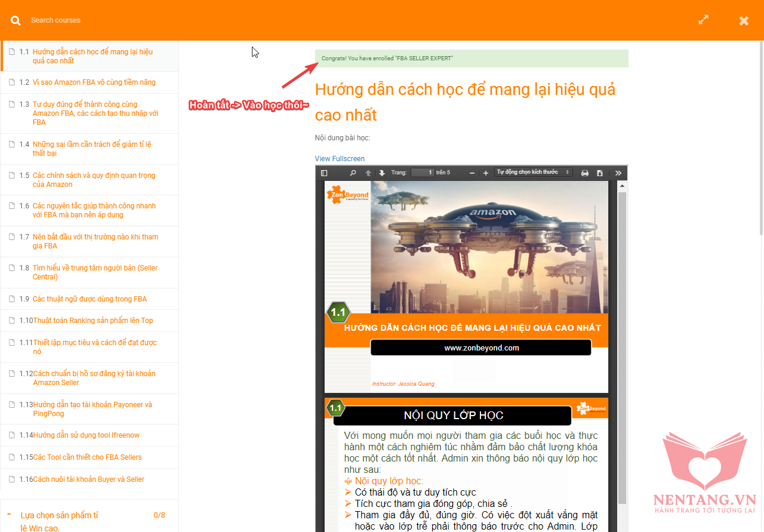Download the PDF file

600,173
